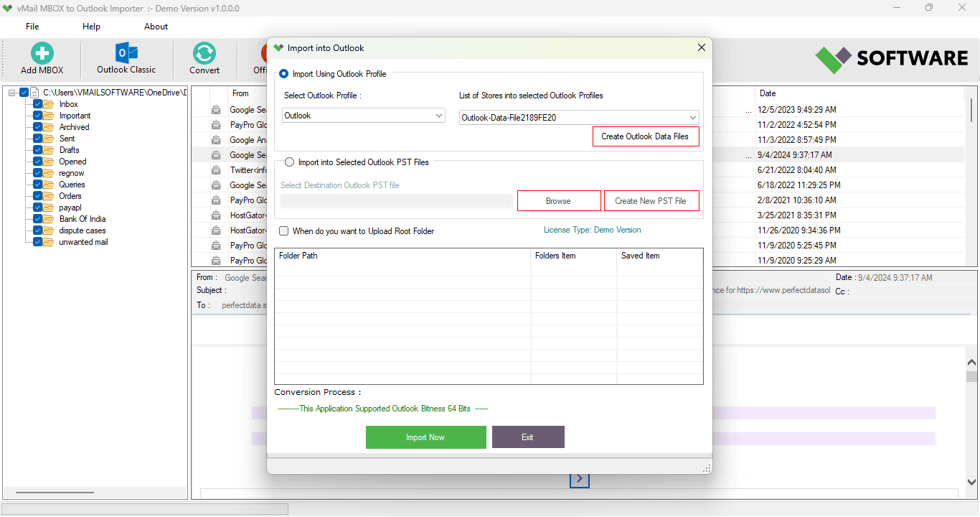Click the blue arrow icon below dialog
This screenshot has height=517, width=980.
click(580, 479)
